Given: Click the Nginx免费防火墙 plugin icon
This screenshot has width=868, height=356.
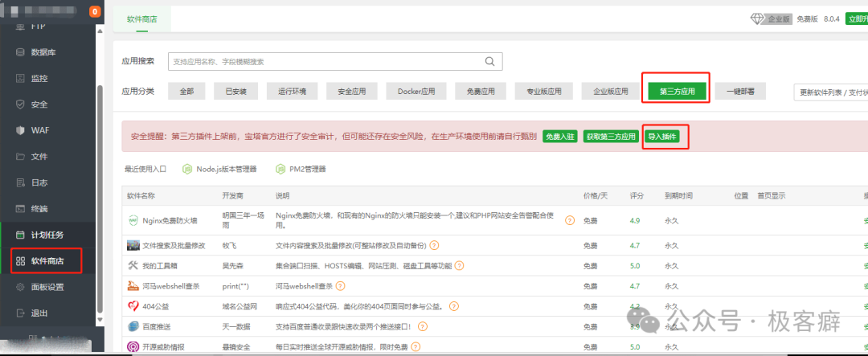Looking at the screenshot, I should [133, 220].
